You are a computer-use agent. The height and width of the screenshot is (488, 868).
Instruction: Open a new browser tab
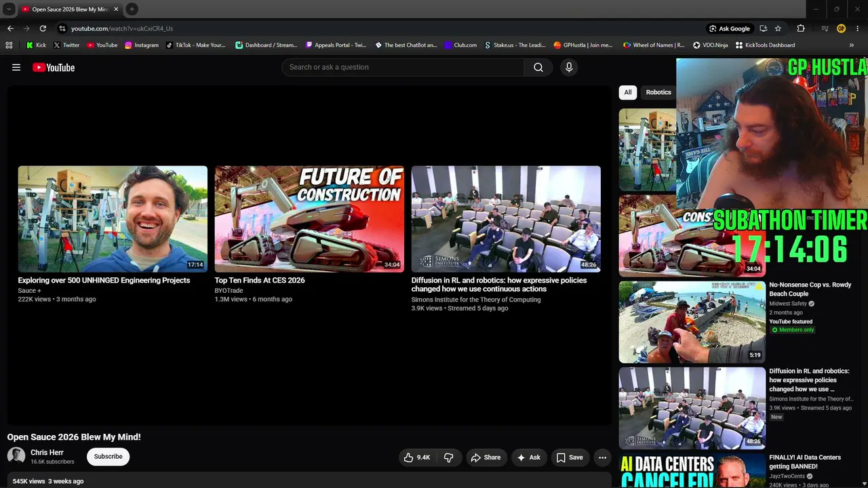[132, 9]
